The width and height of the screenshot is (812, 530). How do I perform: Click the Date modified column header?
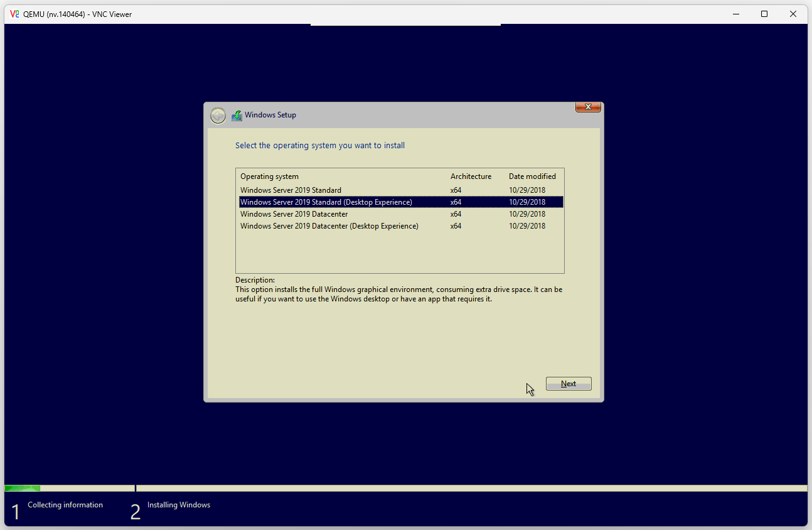click(532, 176)
